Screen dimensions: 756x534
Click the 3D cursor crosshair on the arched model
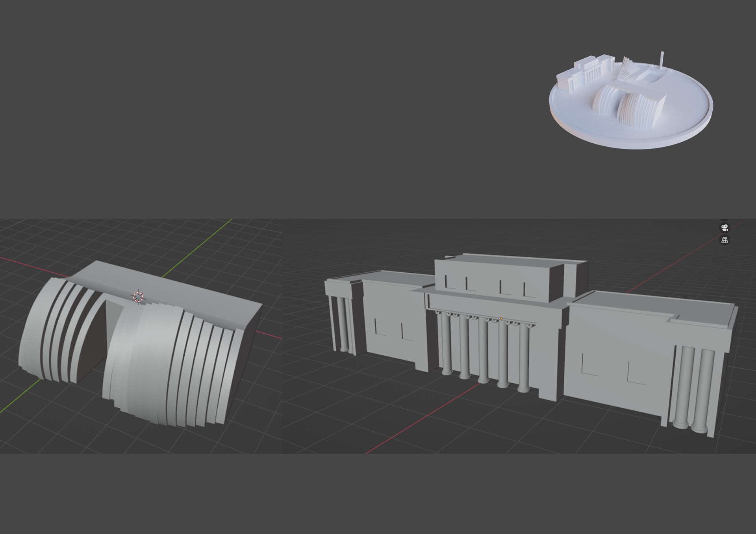tap(138, 297)
